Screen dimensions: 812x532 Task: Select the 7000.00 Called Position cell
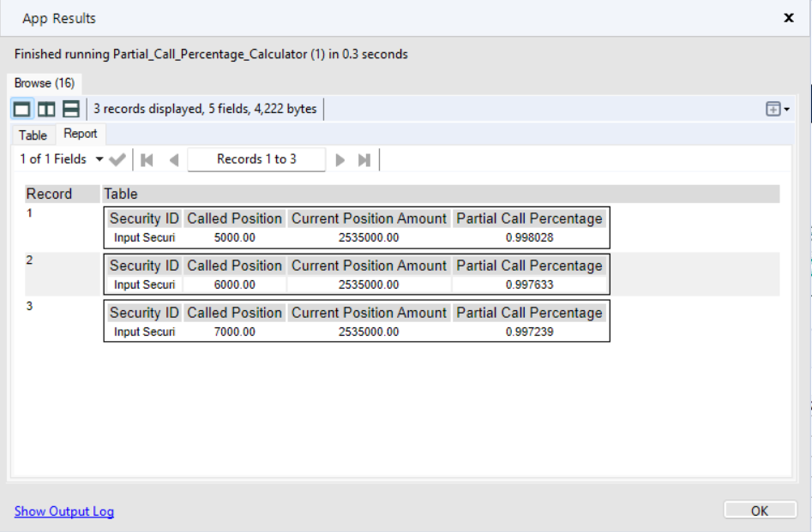point(234,332)
